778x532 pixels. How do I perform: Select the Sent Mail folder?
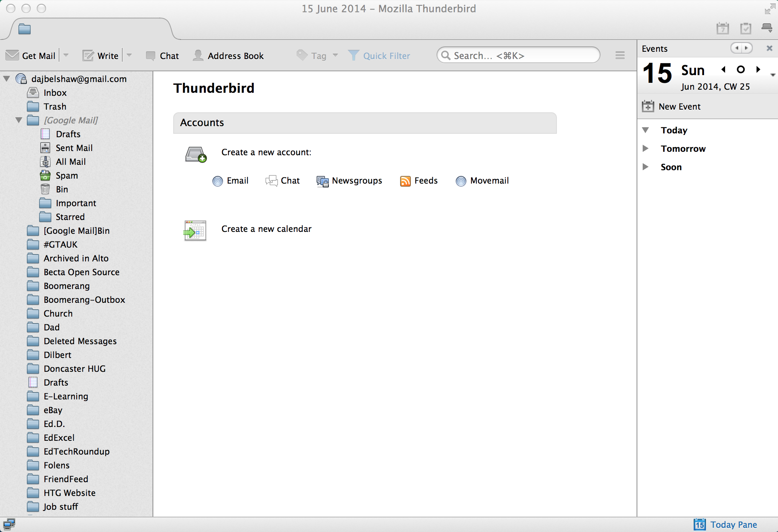click(74, 148)
